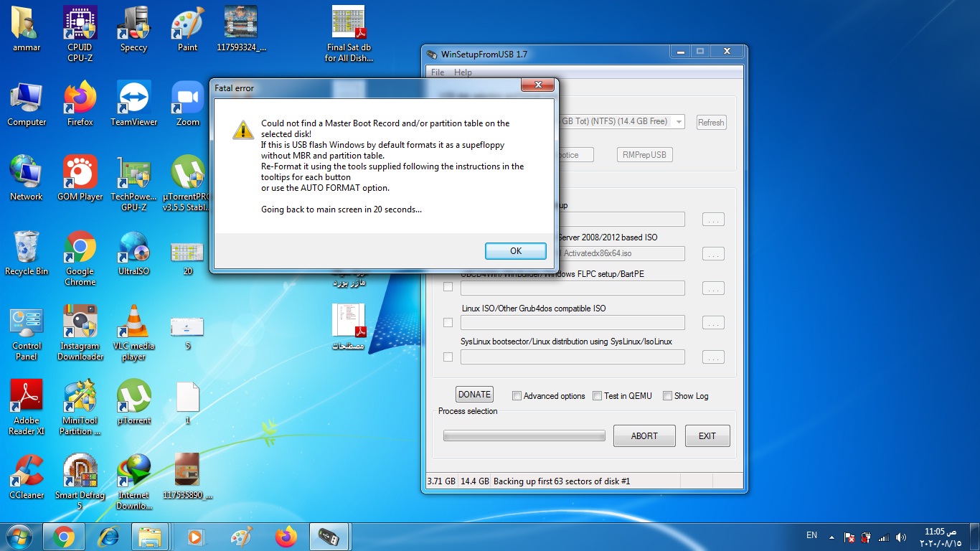Click the RMPrepUSB button

(x=644, y=155)
